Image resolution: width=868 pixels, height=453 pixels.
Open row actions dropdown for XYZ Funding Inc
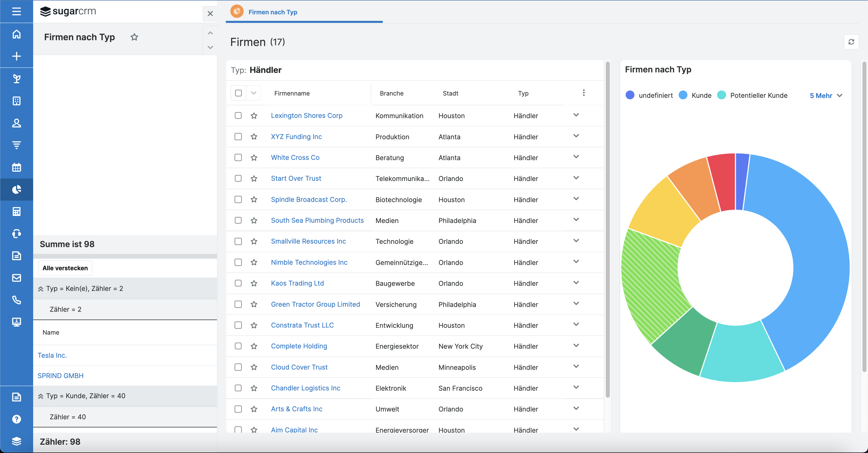(576, 136)
